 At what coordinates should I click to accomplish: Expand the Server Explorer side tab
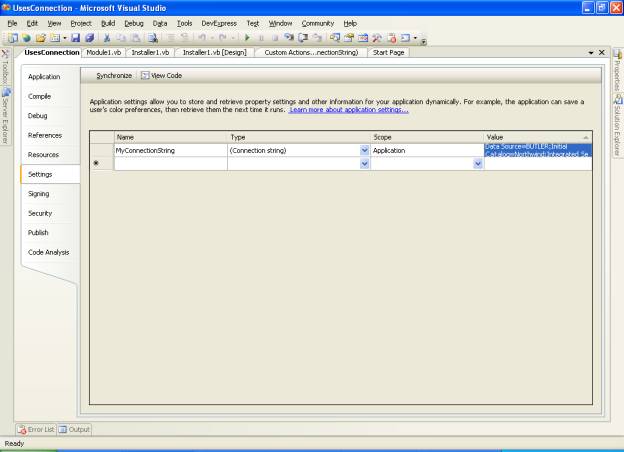point(6,116)
